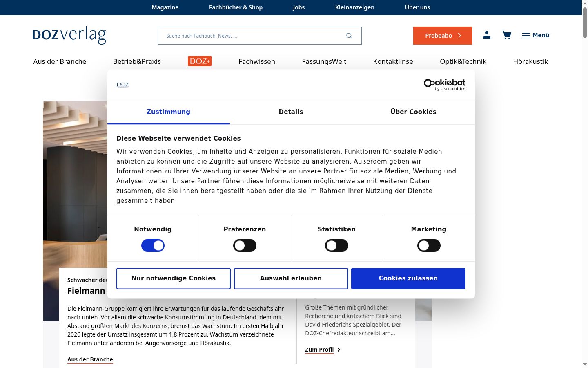Select the Über Cookies tab
588x368 pixels.
(x=413, y=112)
